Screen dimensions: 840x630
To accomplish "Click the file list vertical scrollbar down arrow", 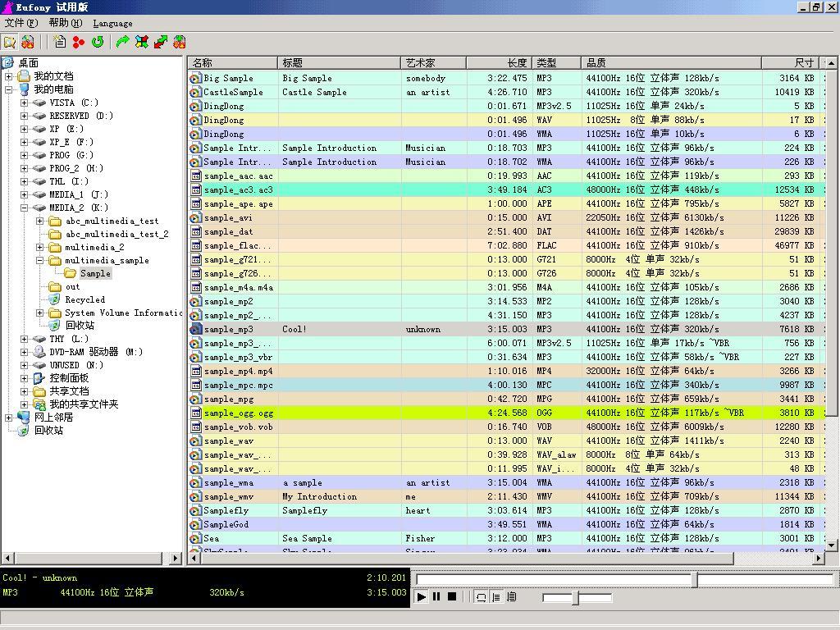I will pyautogui.click(x=831, y=546).
